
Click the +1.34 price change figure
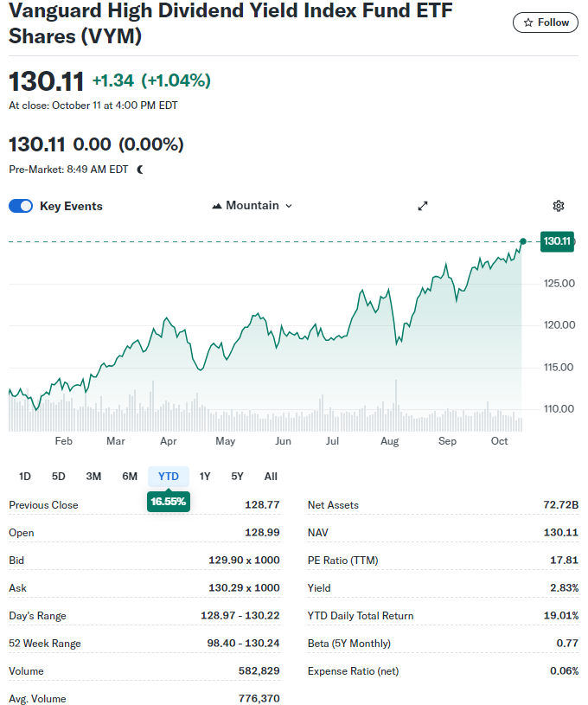(113, 81)
